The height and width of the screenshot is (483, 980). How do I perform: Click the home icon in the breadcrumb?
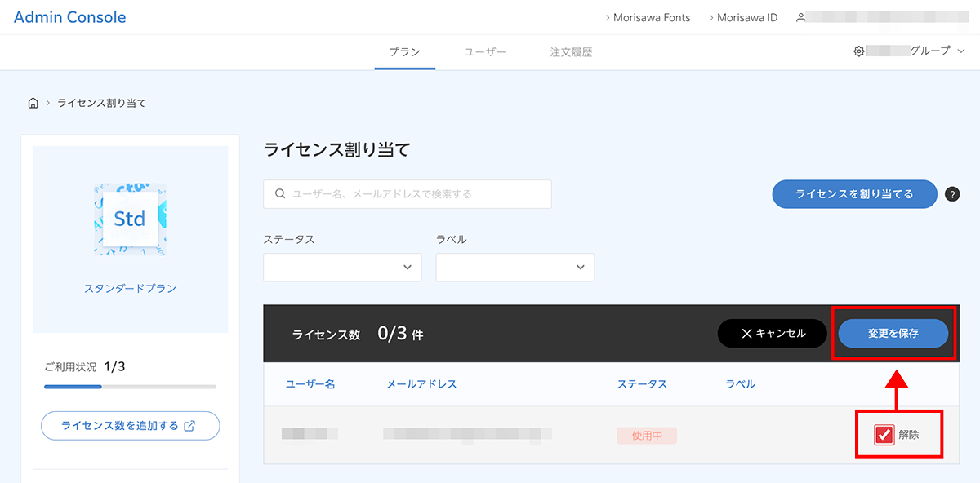coord(33,102)
